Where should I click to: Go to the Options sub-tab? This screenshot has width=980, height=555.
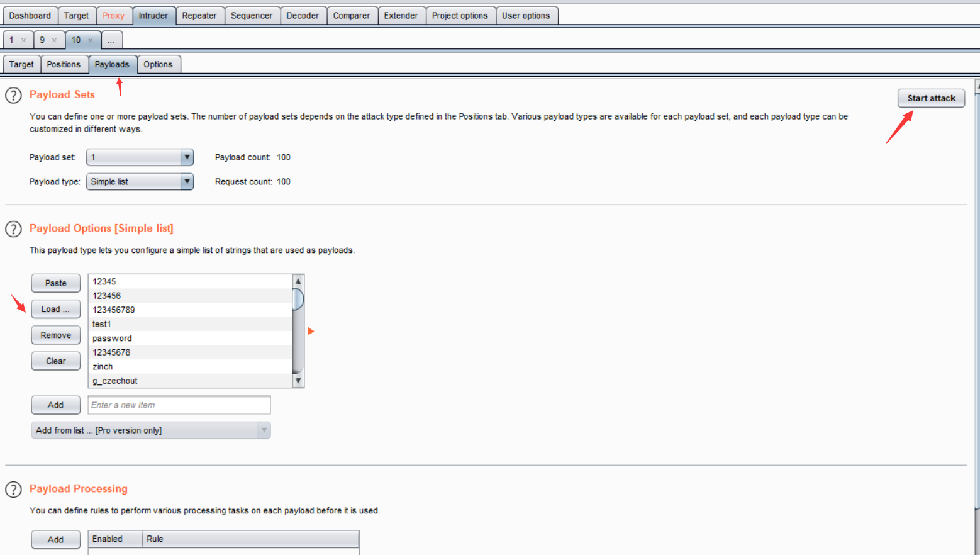pyautogui.click(x=158, y=64)
